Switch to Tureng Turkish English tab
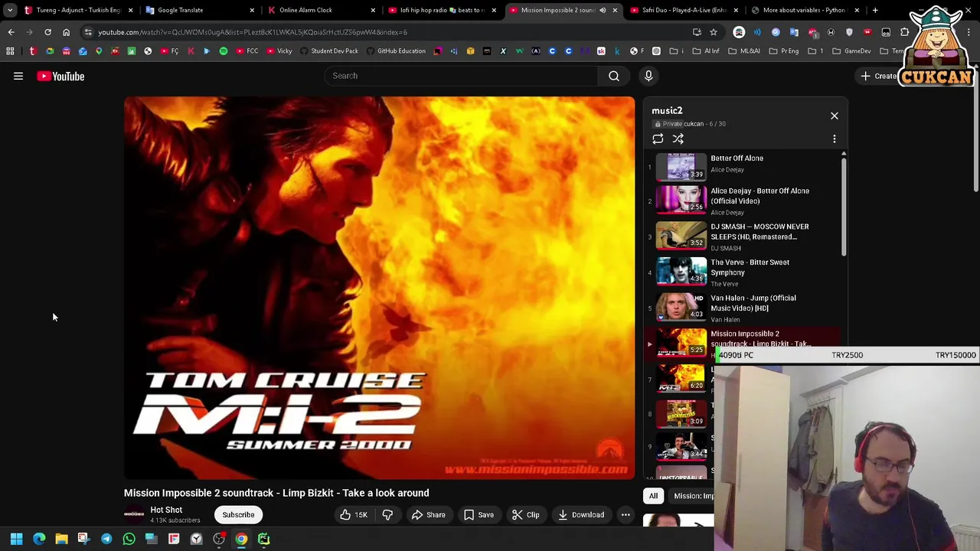 coord(78,10)
